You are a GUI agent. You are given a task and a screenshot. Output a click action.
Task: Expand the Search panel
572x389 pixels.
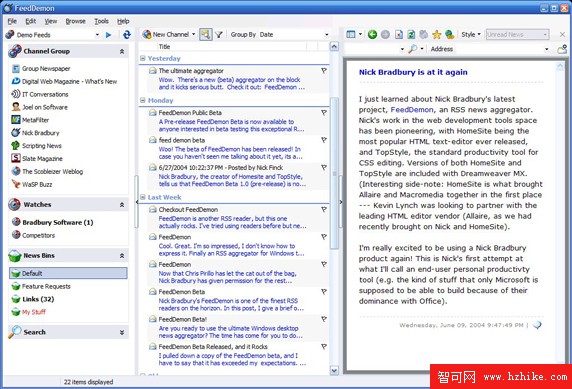[x=122, y=332]
